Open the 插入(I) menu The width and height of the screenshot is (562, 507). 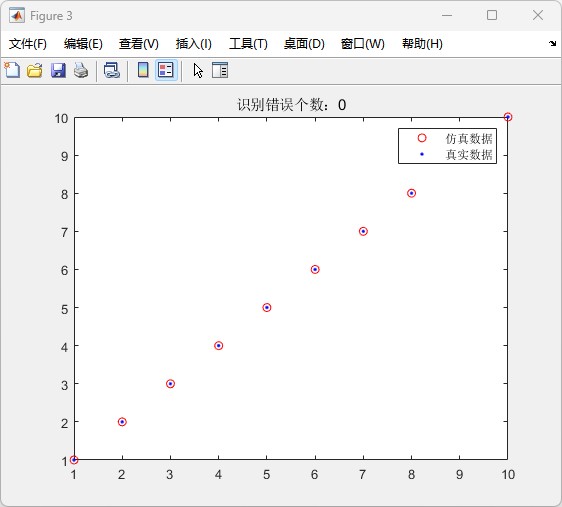click(194, 44)
